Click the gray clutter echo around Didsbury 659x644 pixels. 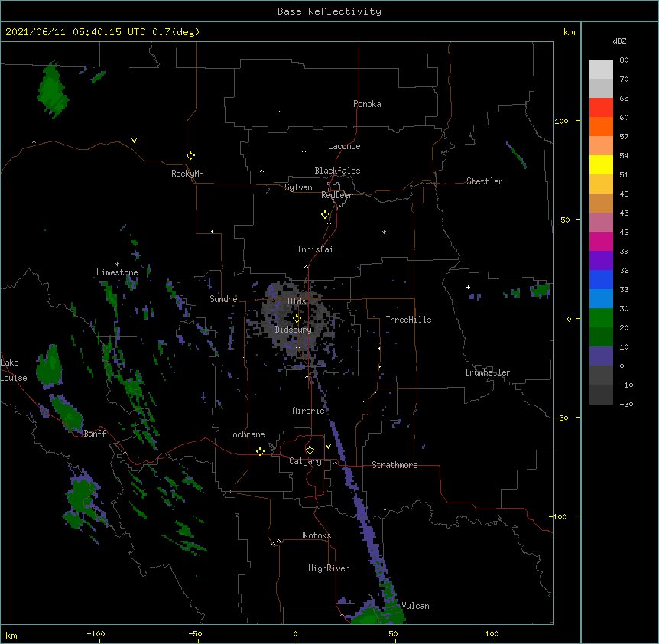click(294, 320)
